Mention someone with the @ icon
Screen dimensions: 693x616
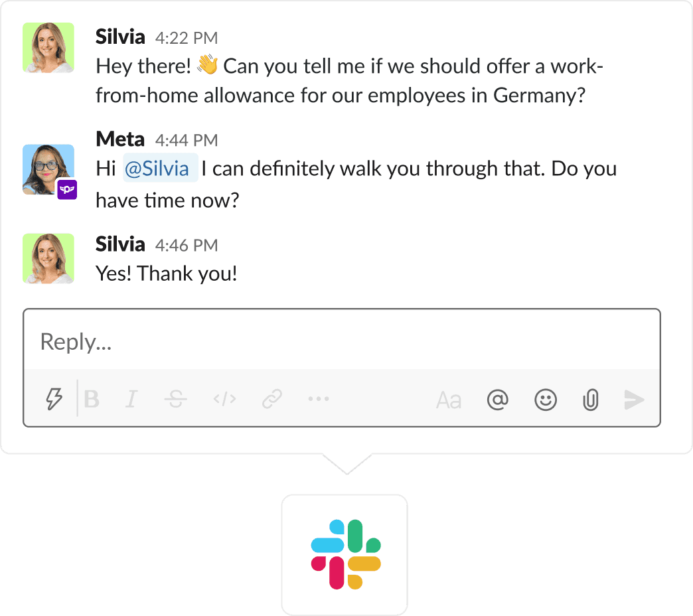point(497,399)
